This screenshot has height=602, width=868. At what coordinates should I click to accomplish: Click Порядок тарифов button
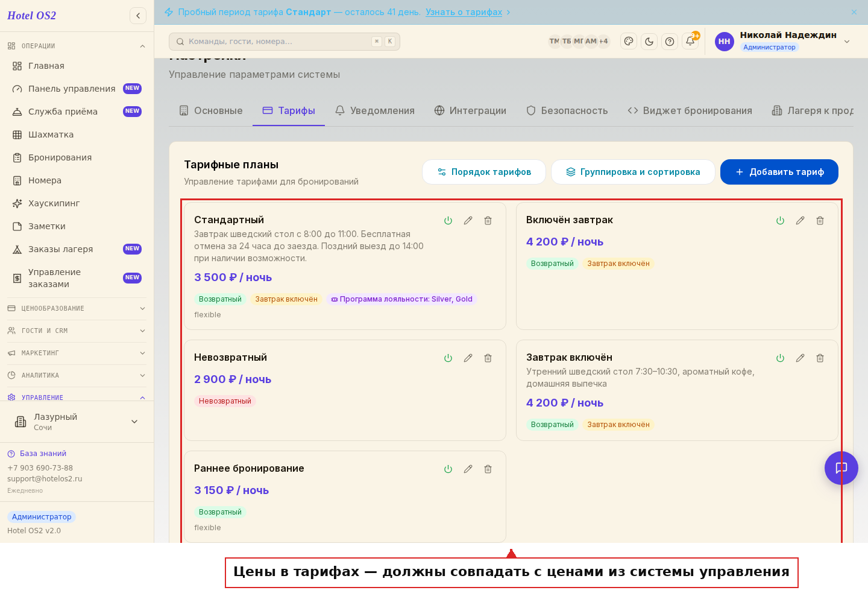tap(484, 172)
